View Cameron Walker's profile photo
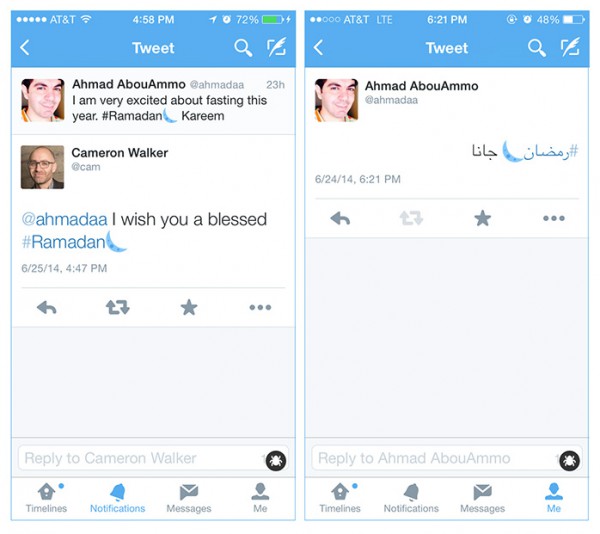The width and height of the screenshot is (600, 534). [x=42, y=167]
